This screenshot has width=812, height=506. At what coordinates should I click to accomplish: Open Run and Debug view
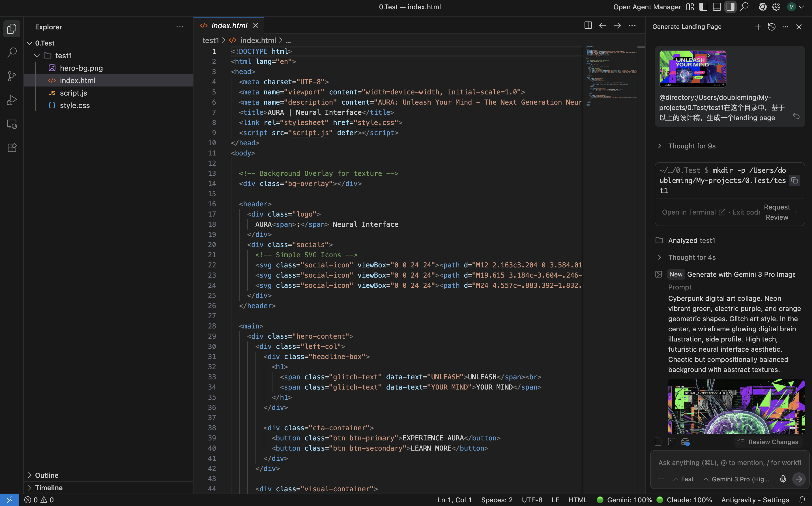(12, 100)
